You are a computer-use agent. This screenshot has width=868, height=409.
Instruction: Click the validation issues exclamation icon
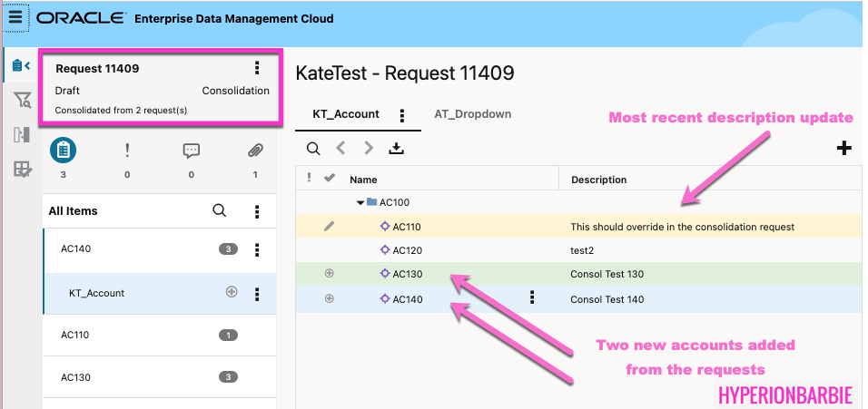127,151
